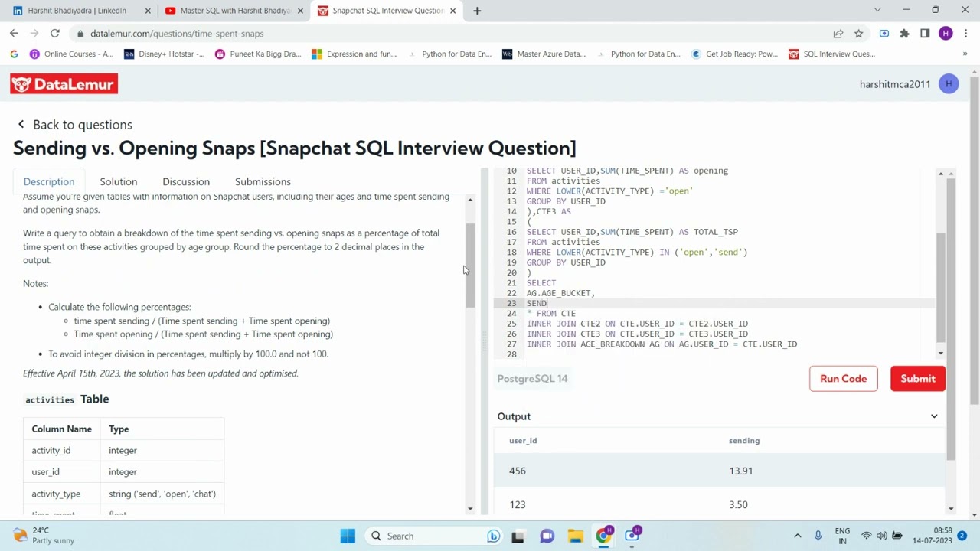This screenshot has height=551, width=980.
Task: Open a new browser tab with plus
Action: pyautogui.click(x=477, y=11)
